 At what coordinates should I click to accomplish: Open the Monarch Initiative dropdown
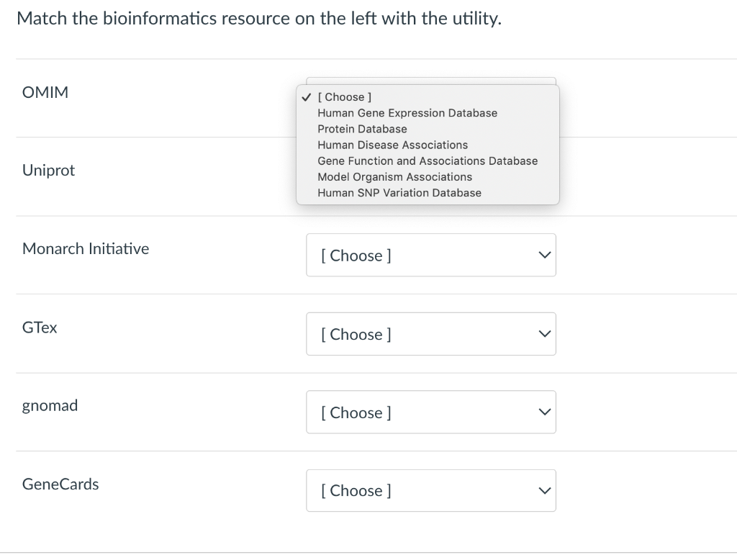coord(431,255)
